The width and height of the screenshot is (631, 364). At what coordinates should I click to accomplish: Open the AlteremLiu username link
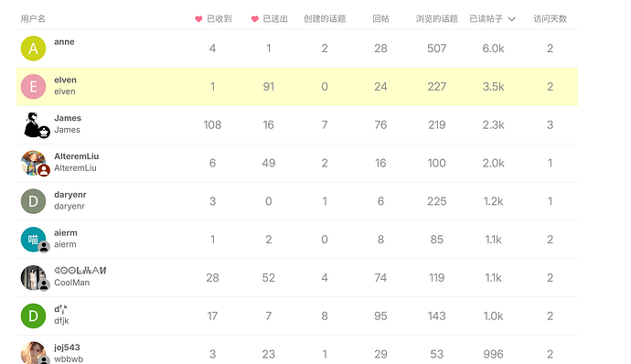[x=77, y=156]
